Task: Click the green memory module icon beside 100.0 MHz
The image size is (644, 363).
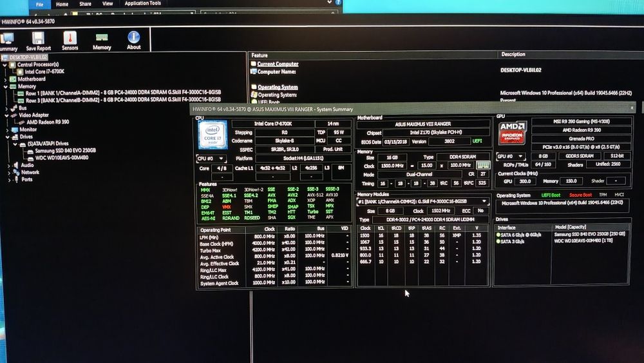Action: click(483, 165)
